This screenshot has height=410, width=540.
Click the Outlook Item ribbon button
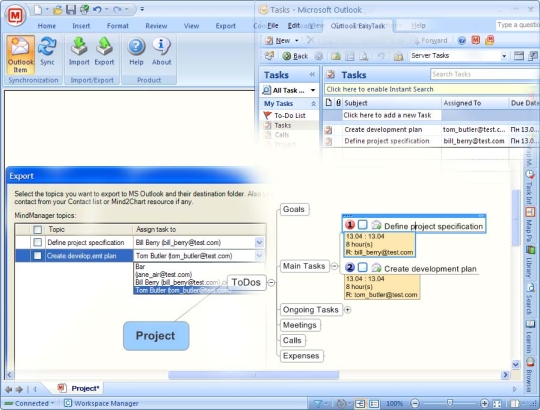[x=20, y=55]
